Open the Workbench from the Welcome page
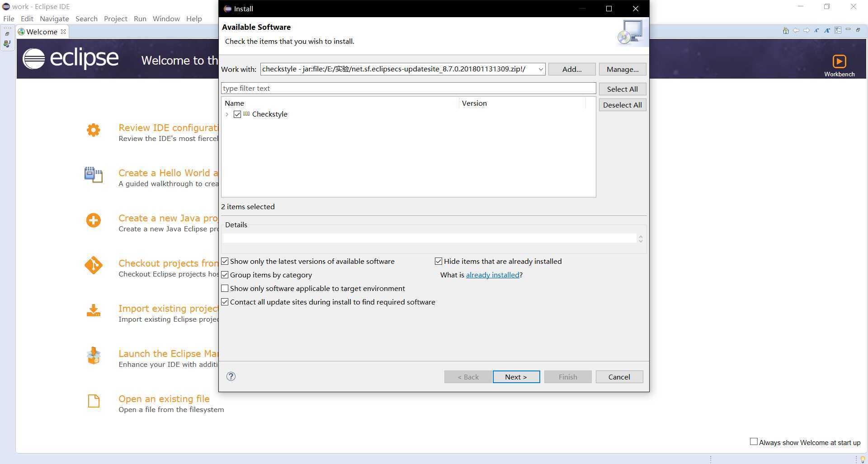The image size is (868, 464). [x=839, y=66]
